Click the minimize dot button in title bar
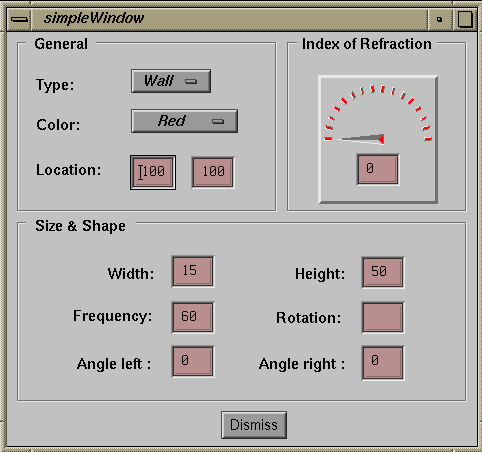The image size is (482, 452). (x=439, y=19)
